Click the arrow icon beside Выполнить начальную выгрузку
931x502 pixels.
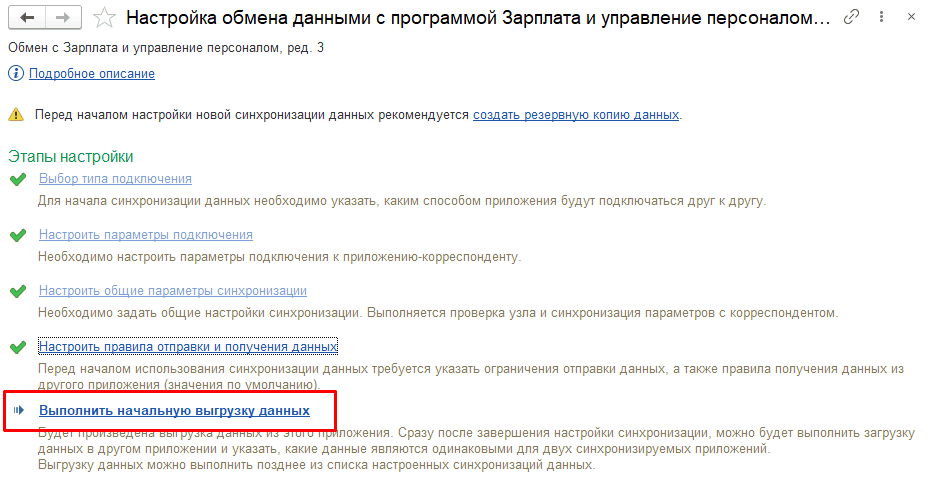click(17, 411)
